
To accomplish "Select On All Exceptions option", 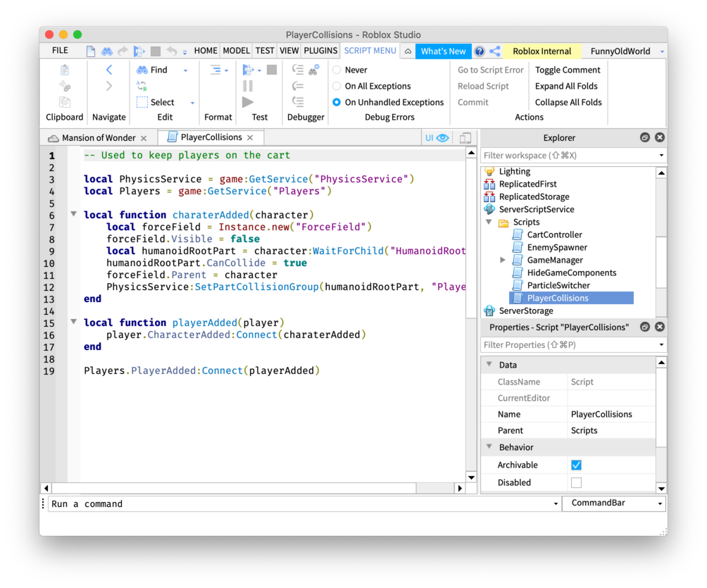I will pos(337,86).
